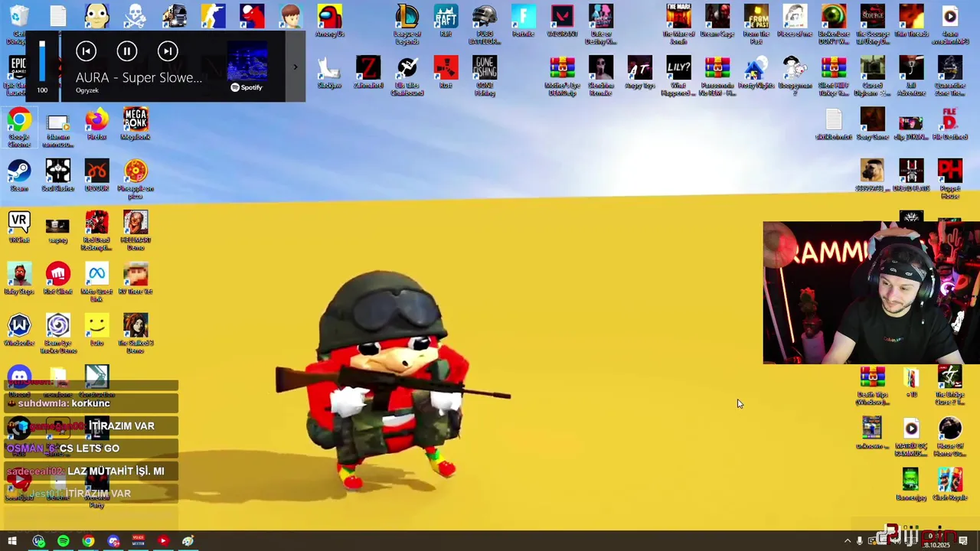This screenshot has height=551, width=980.
Task: Show hidden tray icons chevron
Action: [x=847, y=541]
